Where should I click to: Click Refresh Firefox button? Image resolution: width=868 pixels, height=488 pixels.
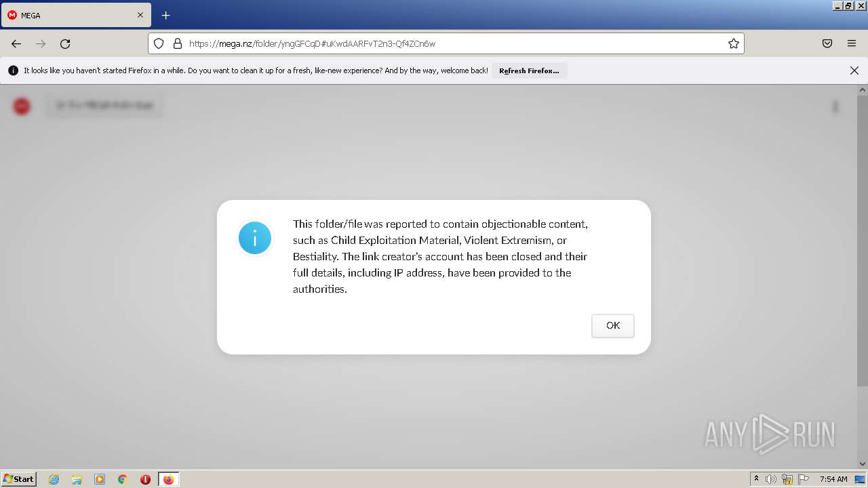click(x=529, y=70)
